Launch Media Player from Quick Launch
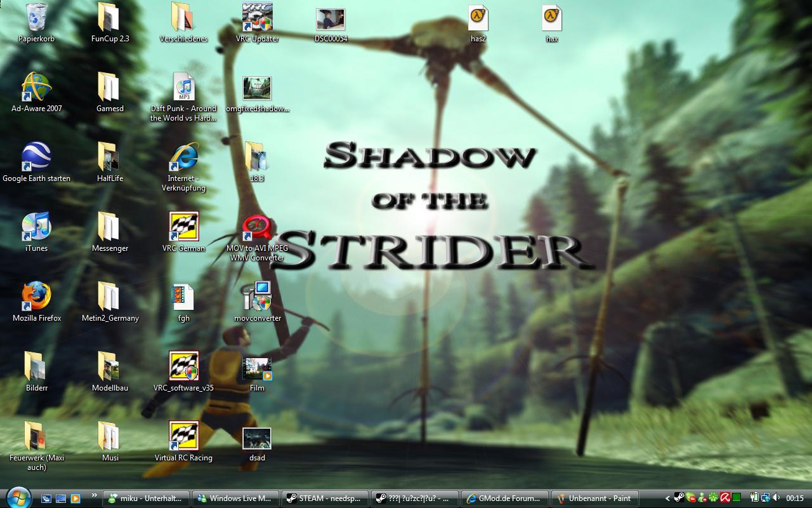812x508 pixels. click(75, 498)
